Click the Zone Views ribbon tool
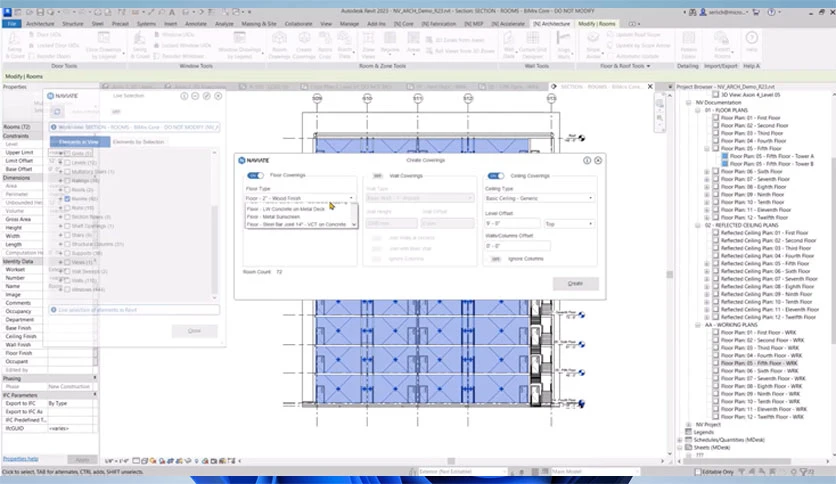The height and width of the screenshot is (484, 836). click(x=368, y=43)
